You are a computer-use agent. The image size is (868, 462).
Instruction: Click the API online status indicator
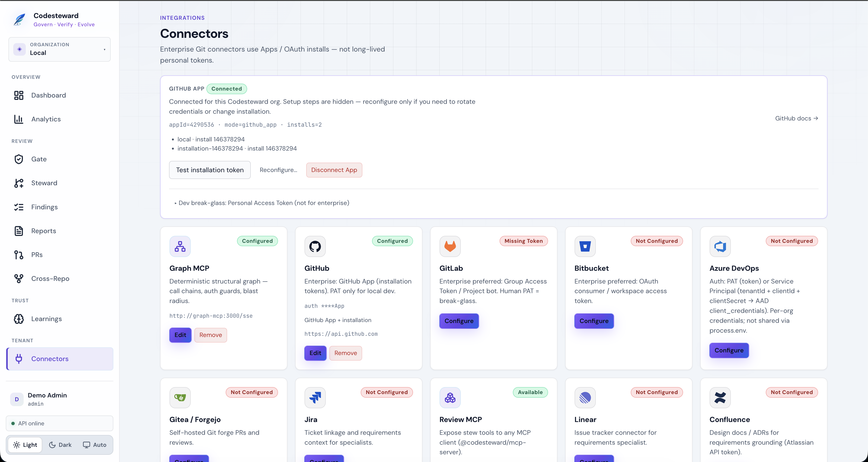tap(59, 424)
